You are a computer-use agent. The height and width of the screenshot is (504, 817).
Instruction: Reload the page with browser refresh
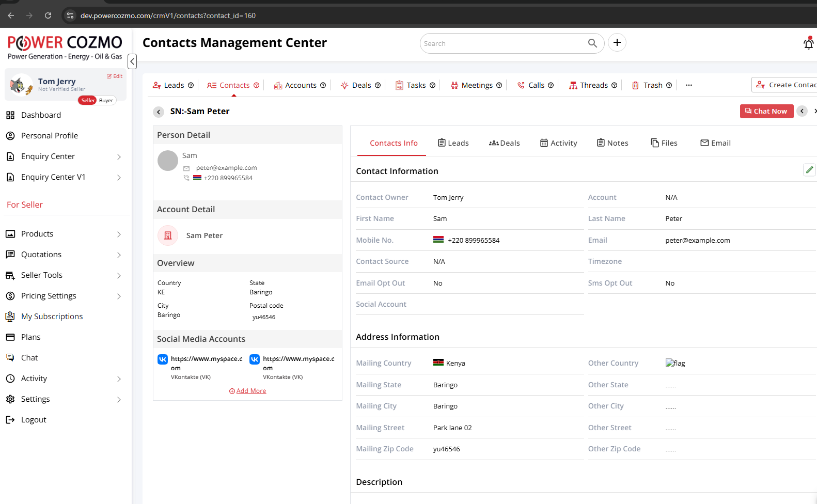point(48,15)
